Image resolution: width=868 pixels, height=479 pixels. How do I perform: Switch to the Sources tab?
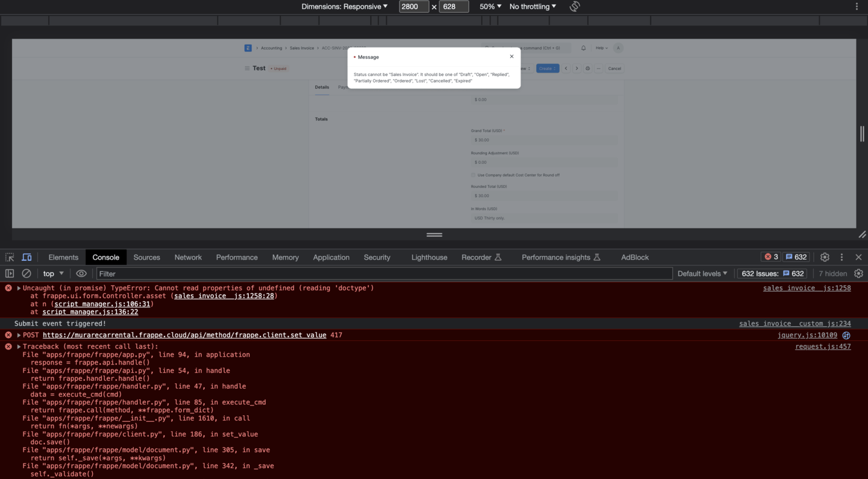point(146,257)
